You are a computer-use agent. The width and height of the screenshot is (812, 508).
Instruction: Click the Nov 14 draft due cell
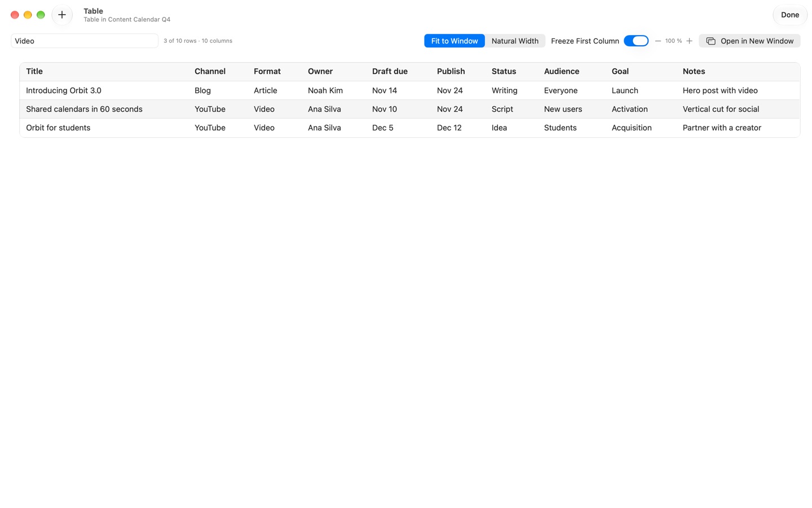385,90
